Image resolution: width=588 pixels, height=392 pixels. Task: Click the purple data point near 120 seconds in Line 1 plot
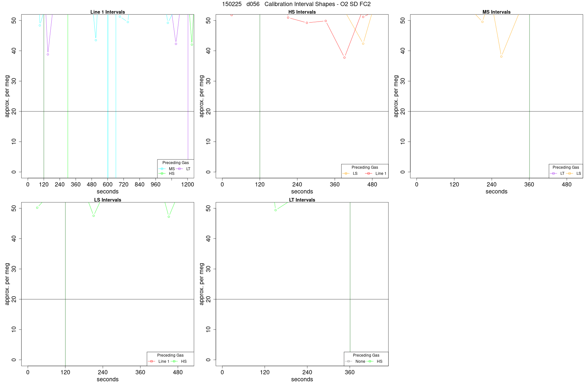point(48,54)
